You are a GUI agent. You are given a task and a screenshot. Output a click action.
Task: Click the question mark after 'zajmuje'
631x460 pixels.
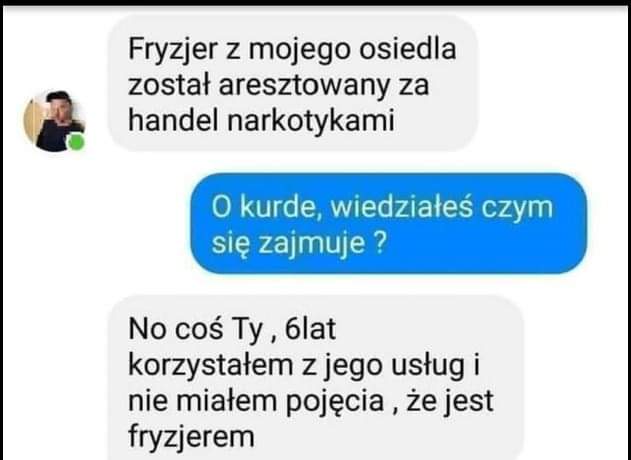point(380,243)
